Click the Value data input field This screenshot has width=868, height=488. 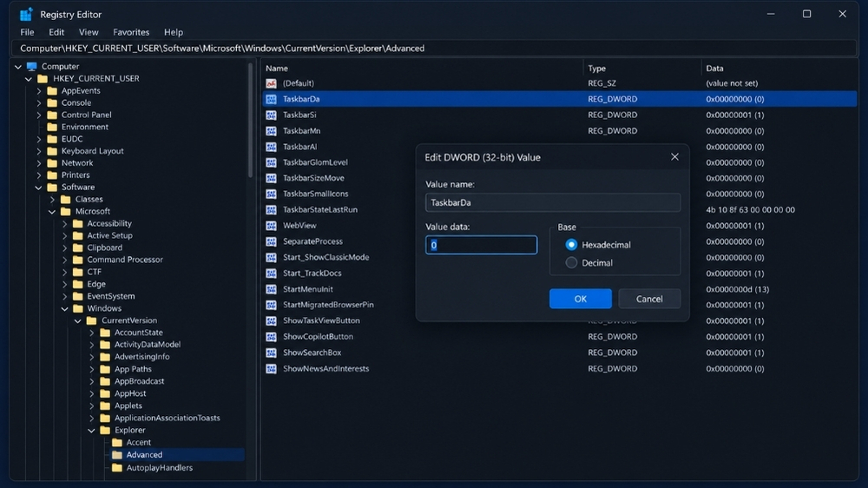[481, 245]
